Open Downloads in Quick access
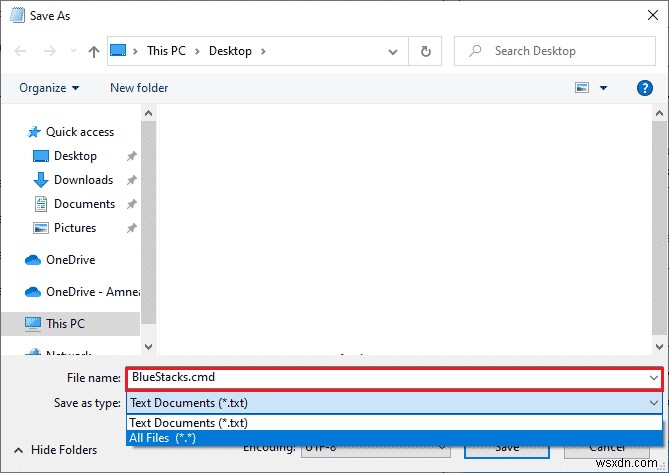The width and height of the screenshot is (669, 473). click(84, 180)
